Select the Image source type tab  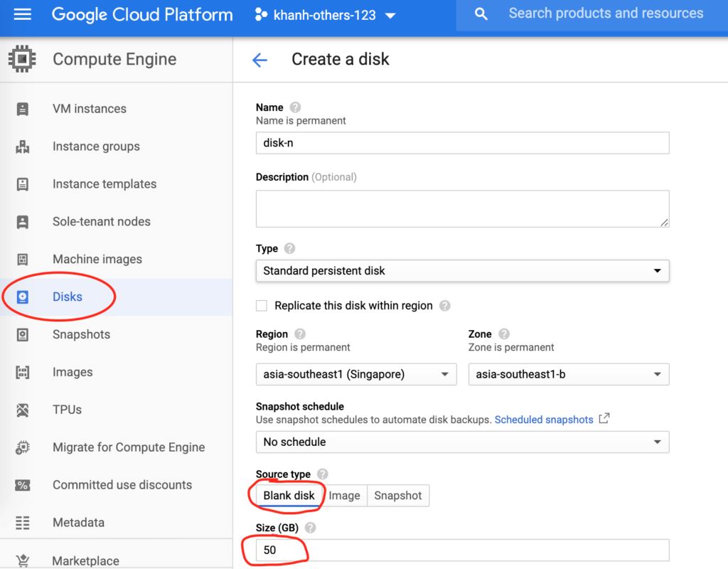pos(345,496)
